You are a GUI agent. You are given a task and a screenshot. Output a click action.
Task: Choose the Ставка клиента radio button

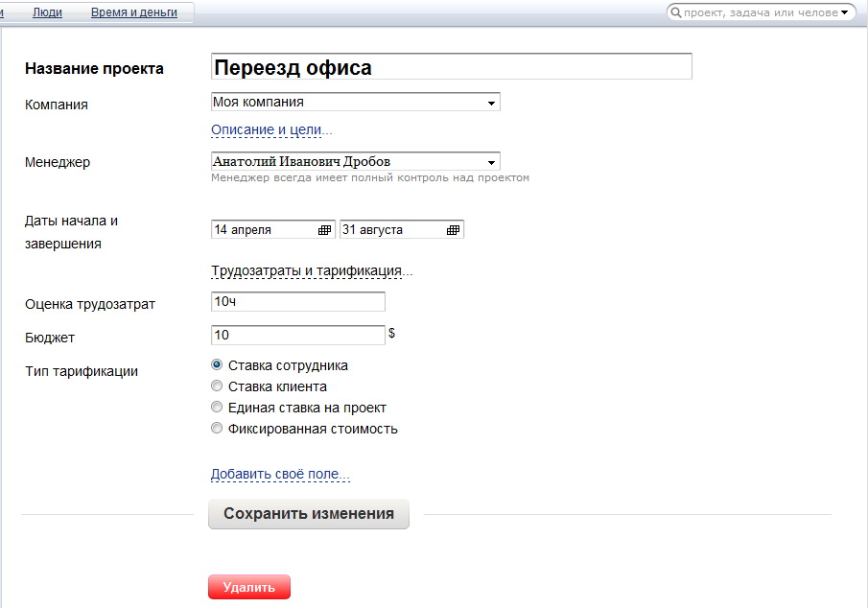click(x=217, y=386)
